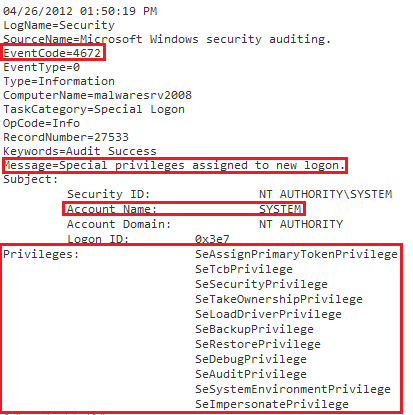The height and width of the screenshot is (415, 413).
Task: Click the ComputerName=malwaresrv2008 line
Action: [97, 95]
